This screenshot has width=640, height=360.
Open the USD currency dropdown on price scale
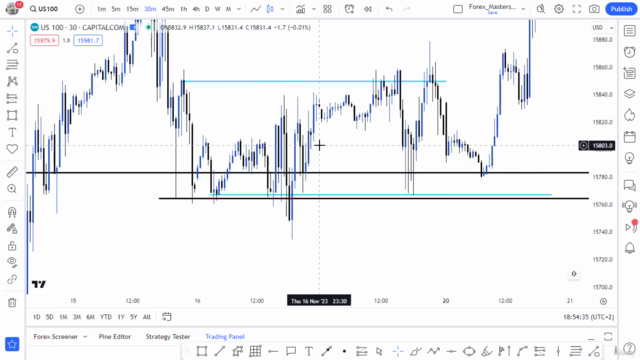click(x=603, y=27)
